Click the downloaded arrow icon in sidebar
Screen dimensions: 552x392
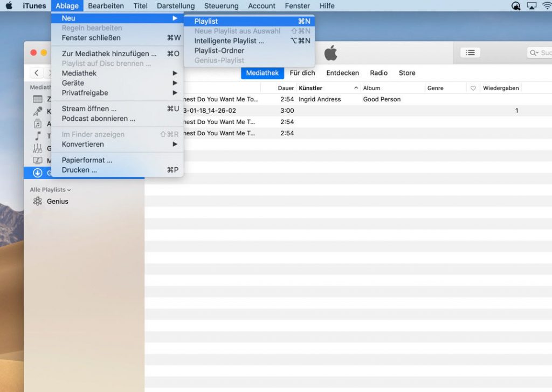pyautogui.click(x=38, y=173)
